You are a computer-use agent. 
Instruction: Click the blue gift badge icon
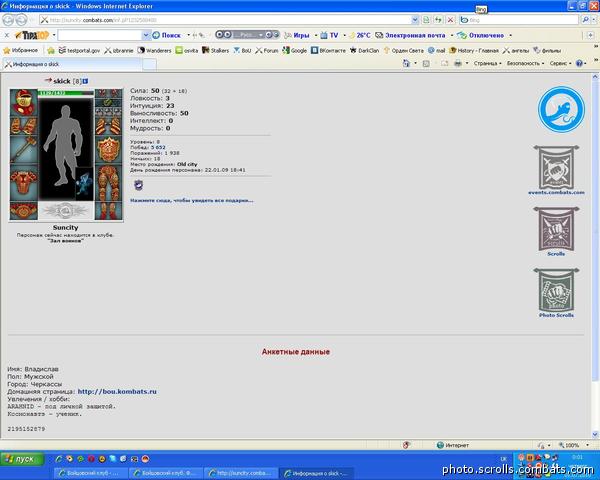[139, 185]
